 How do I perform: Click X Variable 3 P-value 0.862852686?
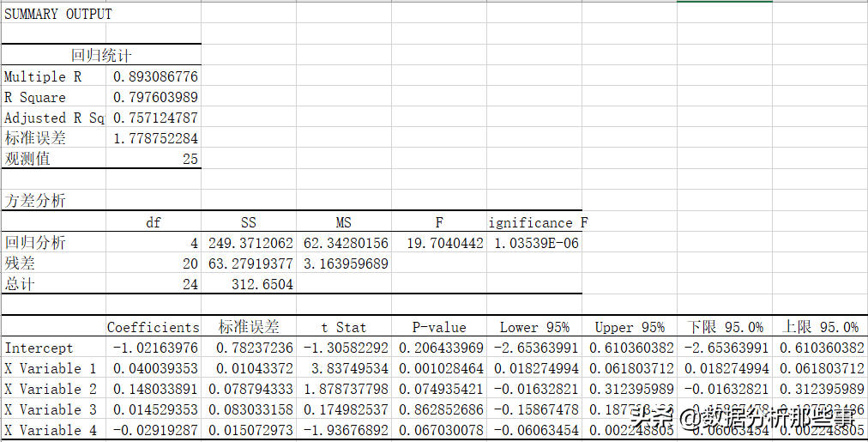[x=441, y=410]
